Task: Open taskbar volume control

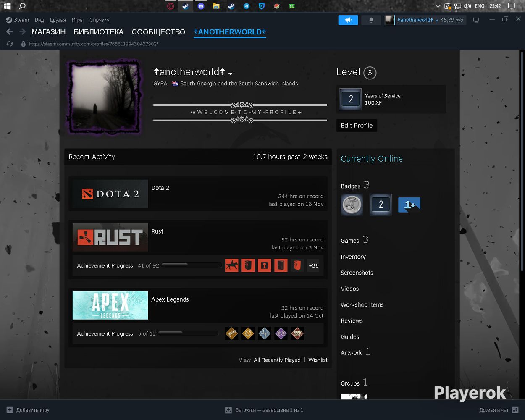Action: (467, 6)
